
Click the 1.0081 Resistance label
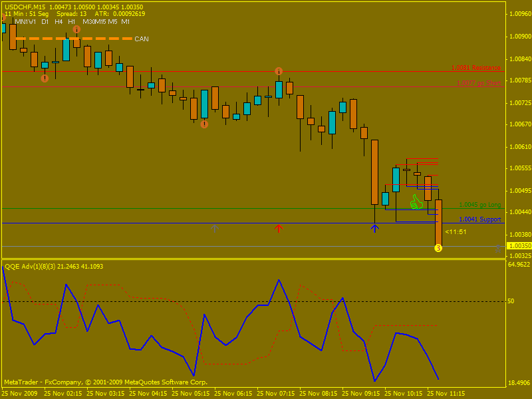coord(475,68)
